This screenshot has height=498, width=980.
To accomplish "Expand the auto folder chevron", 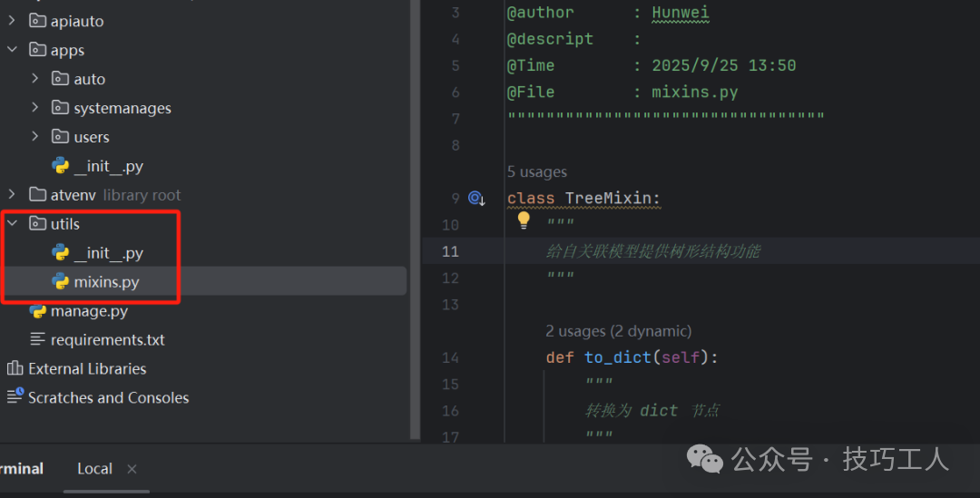I will click(35, 78).
